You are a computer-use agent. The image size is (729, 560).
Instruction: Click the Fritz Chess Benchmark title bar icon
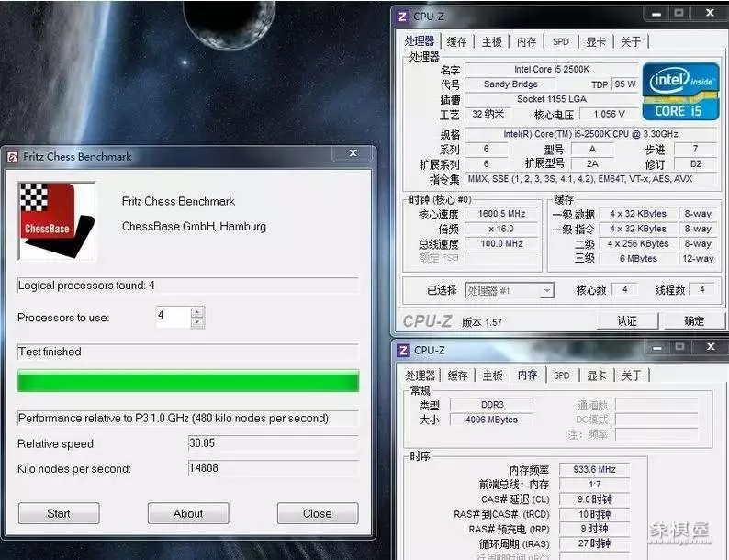click(13, 157)
